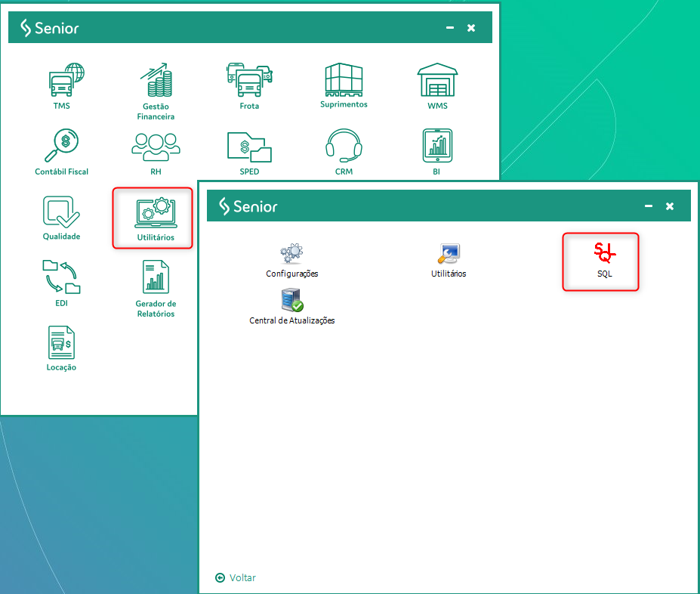
Task: Close the back Senior main window
Action: 471,28
